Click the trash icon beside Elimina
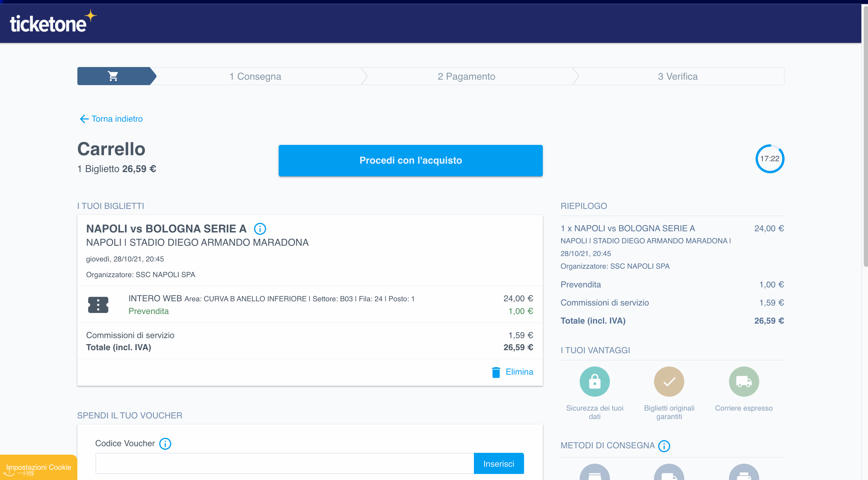The height and width of the screenshot is (480, 868). (x=496, y=372)
